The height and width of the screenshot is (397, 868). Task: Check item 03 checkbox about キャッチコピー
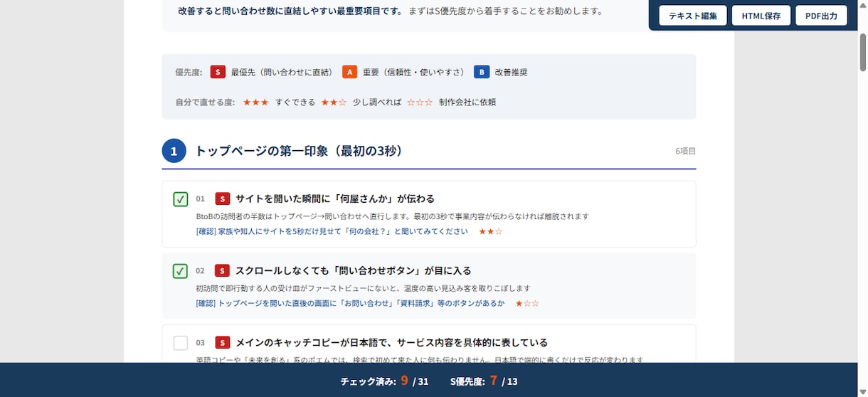[x=181, y=343]
